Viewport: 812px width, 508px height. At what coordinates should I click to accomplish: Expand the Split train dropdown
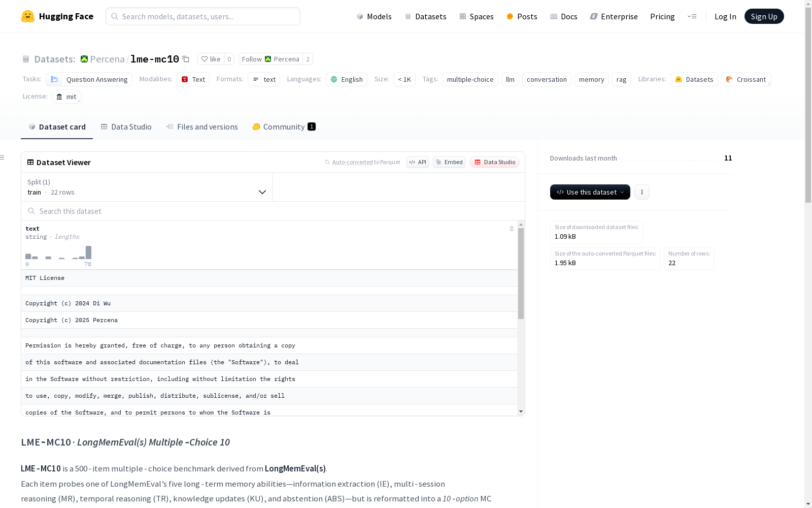pyautogui.click(x=147, y=187)
